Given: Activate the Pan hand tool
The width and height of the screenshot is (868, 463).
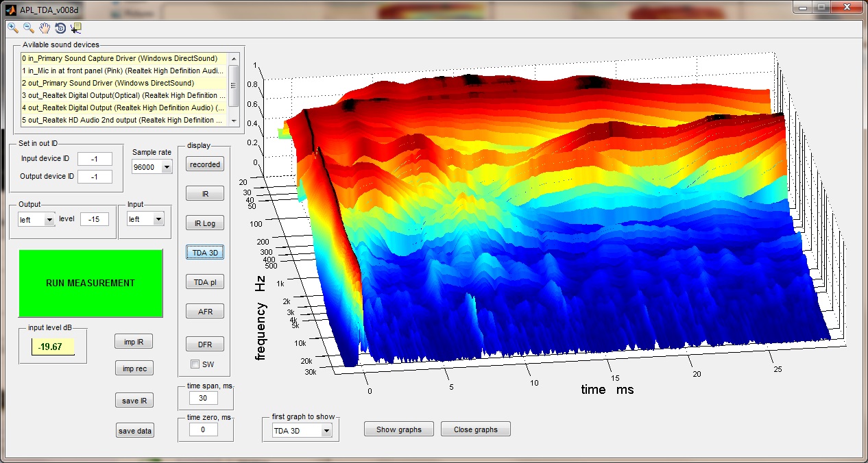Looking at the screenshot, I should coord(45,27).
